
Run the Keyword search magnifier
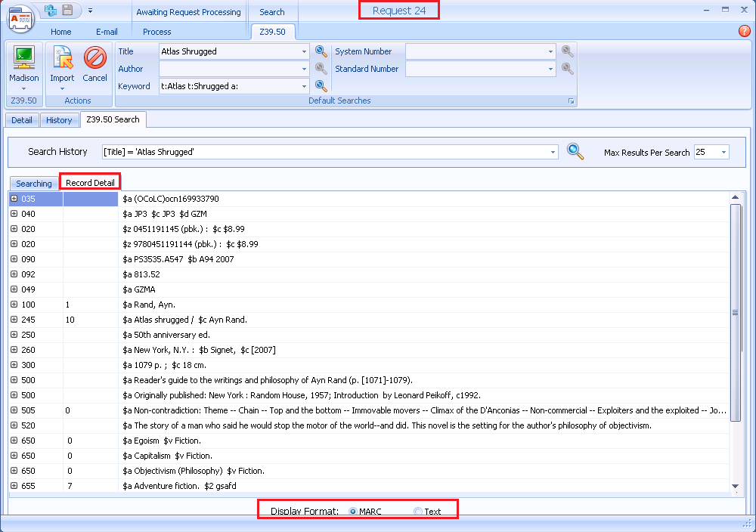[x=321, y=85]
